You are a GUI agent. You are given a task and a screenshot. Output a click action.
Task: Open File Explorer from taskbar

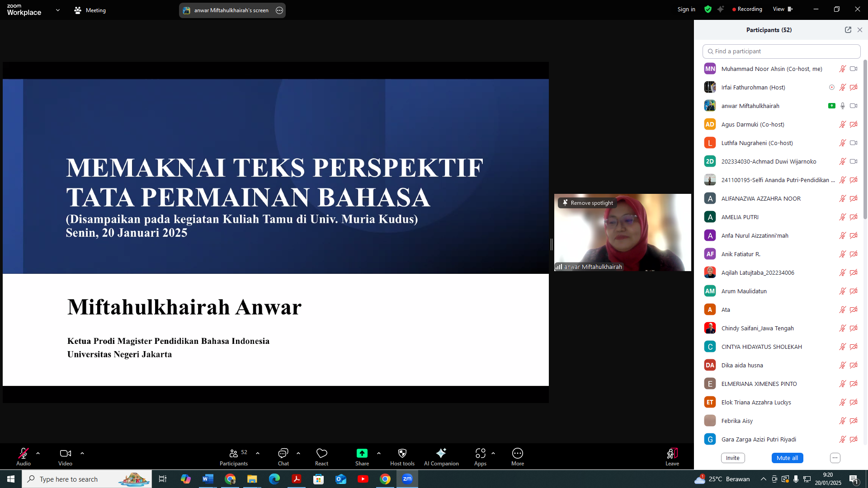click(252, 479)
